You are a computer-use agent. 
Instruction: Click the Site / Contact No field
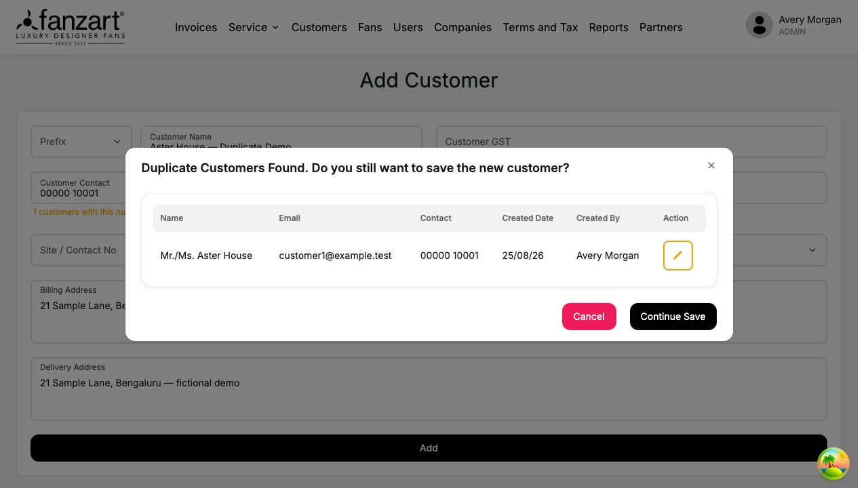pos(78,250)
